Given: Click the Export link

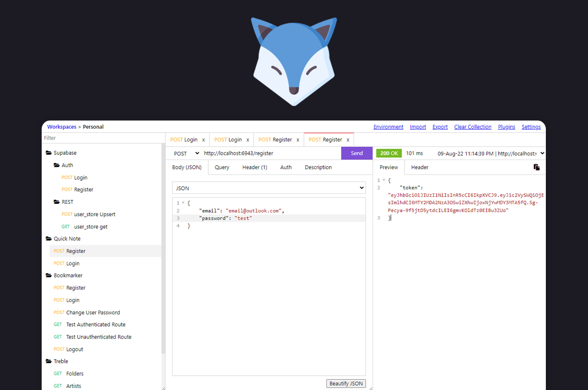Looking at the screenshot, I should [x=440, y=127].
